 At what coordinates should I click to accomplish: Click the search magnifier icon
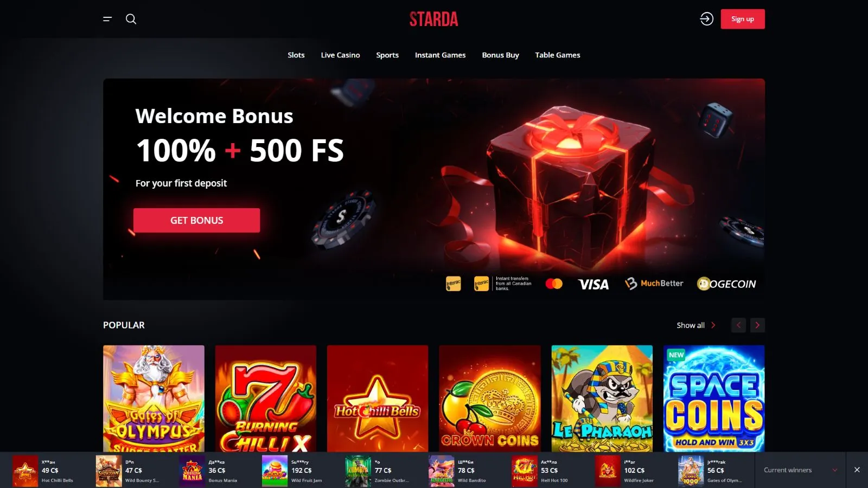coord(131,19)
